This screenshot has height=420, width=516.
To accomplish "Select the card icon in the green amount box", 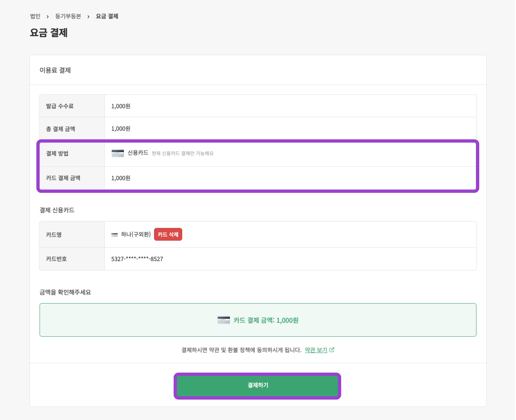I will (x=224, y=320).
